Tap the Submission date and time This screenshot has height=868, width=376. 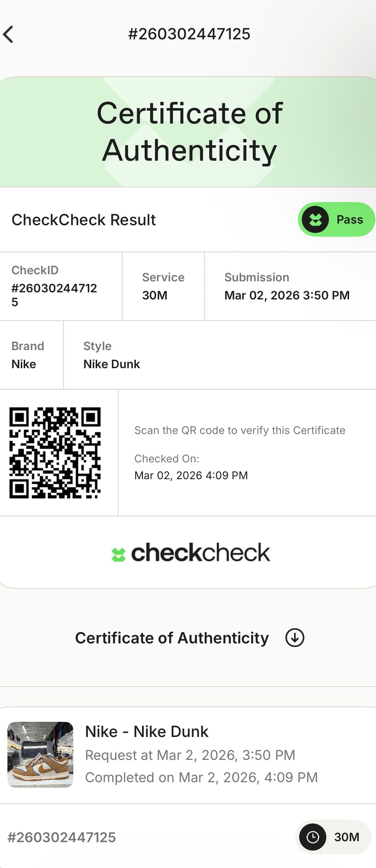point(287,295)
